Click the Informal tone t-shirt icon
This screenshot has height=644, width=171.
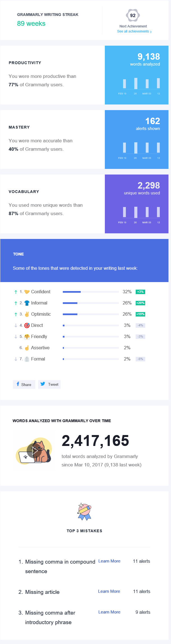click(27, 303)
